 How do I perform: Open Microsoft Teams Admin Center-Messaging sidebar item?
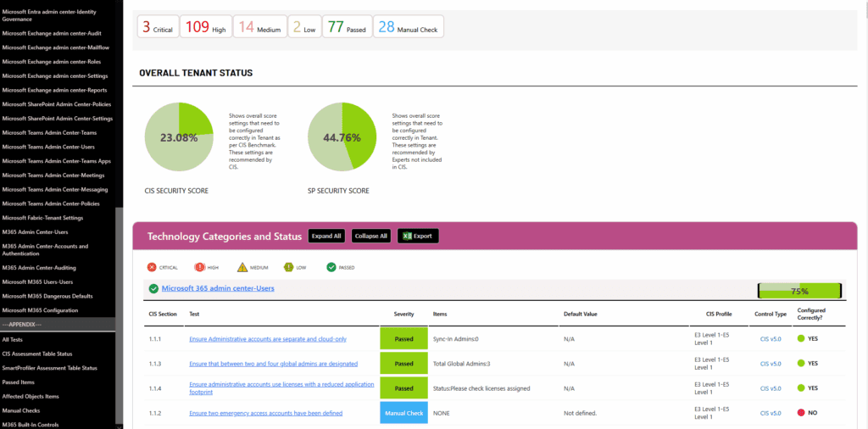coord(55,189)
